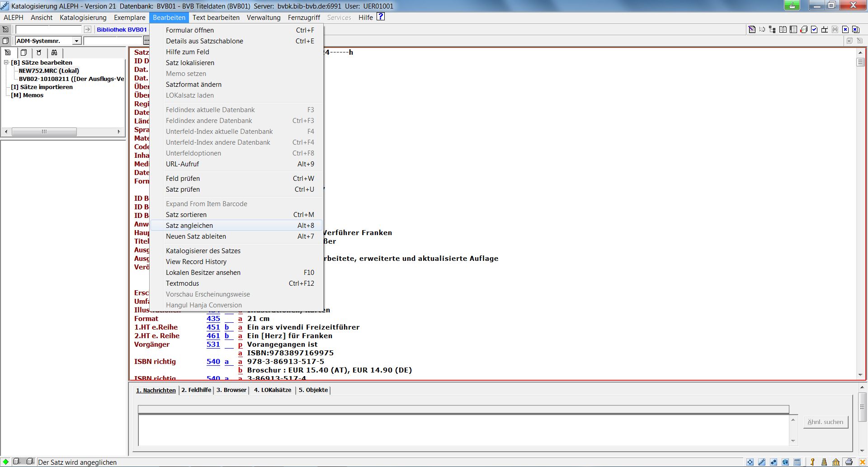Viewport: 868px width, 467px height.
Task: Click the golden key icon in status bar
Action: [x=812, y=462]
